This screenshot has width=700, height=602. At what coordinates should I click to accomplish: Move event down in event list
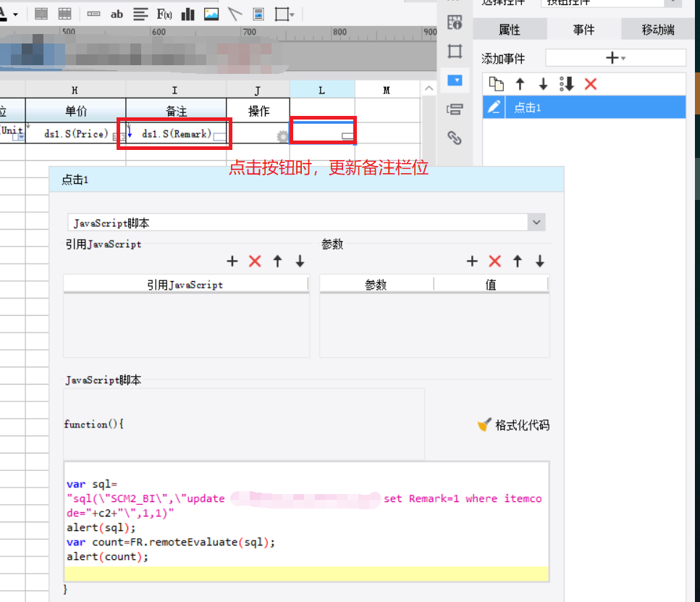click(543, 83)
